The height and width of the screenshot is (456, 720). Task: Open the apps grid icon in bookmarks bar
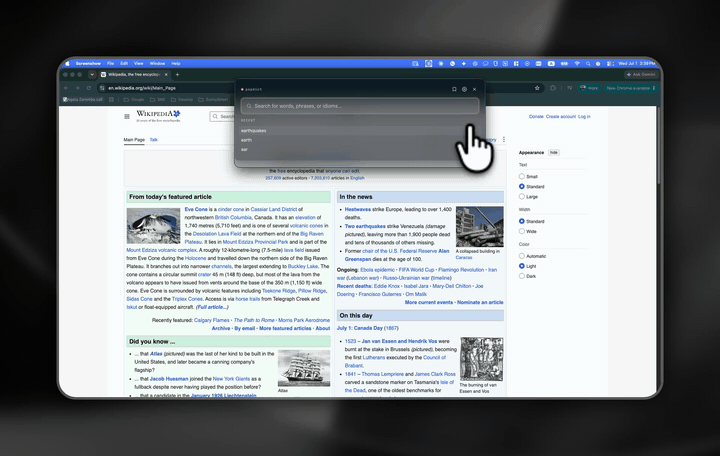coord(111,99)
